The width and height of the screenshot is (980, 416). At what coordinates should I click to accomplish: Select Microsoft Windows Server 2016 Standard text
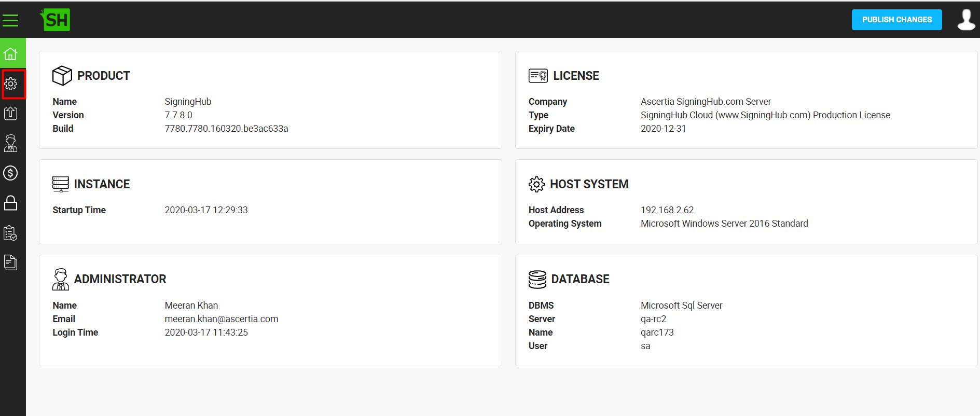click(724, 224)
